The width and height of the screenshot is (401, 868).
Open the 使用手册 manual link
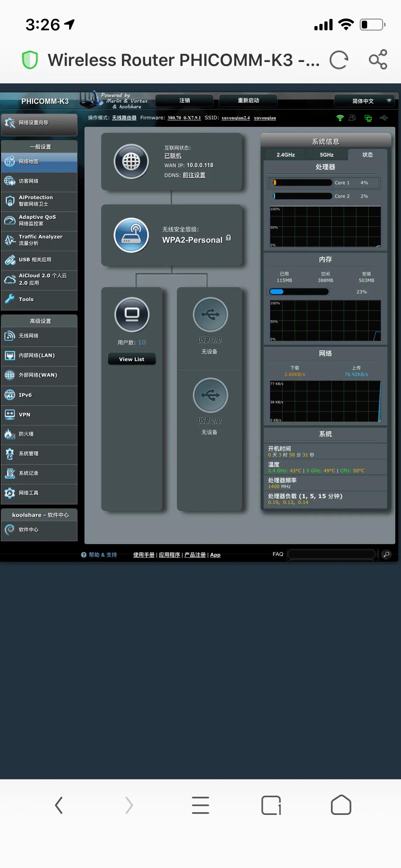pos(144,555)
